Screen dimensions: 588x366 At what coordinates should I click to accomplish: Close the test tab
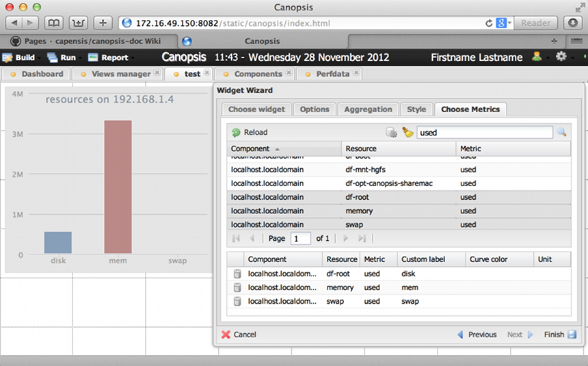(x=206, y=73)
